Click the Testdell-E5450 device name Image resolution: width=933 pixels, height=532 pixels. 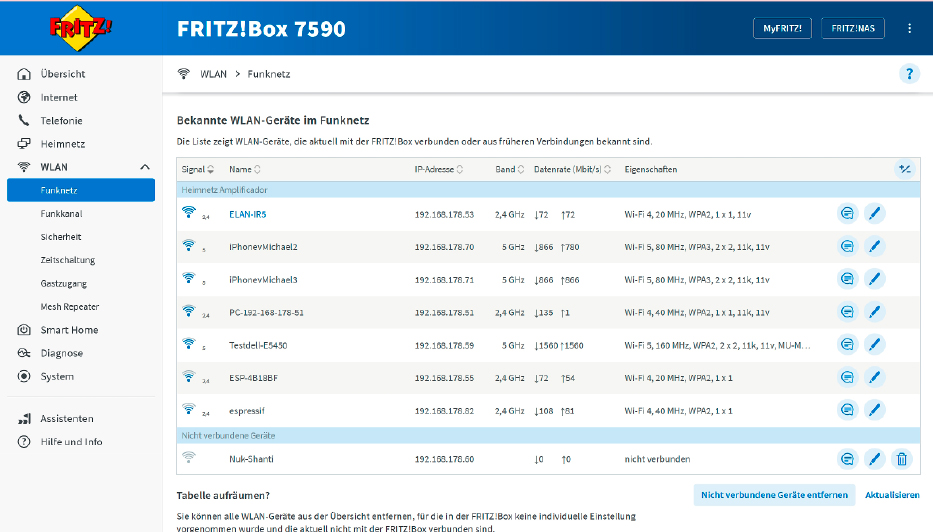(x=258, y=345)
